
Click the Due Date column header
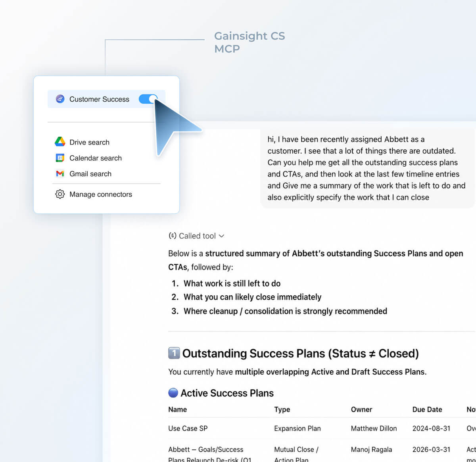coord(427,409)
